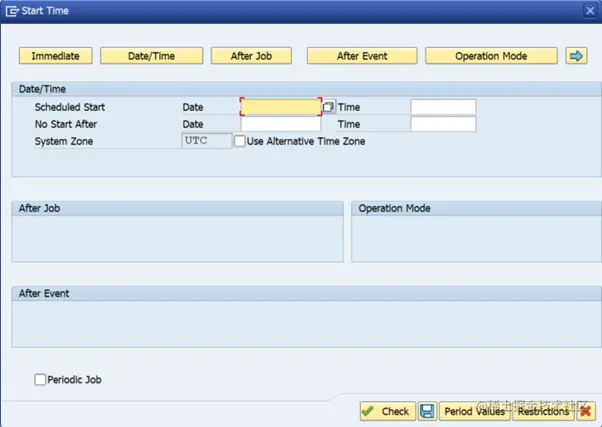Save with the floppy disk icon
The height and width of the screenshot is (427, 602).
[427, 411]
